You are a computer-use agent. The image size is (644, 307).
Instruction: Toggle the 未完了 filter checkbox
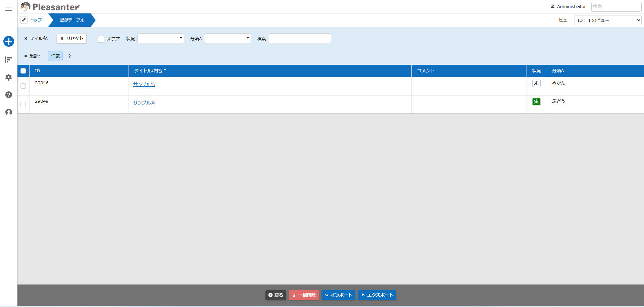[x=101, y=39]
